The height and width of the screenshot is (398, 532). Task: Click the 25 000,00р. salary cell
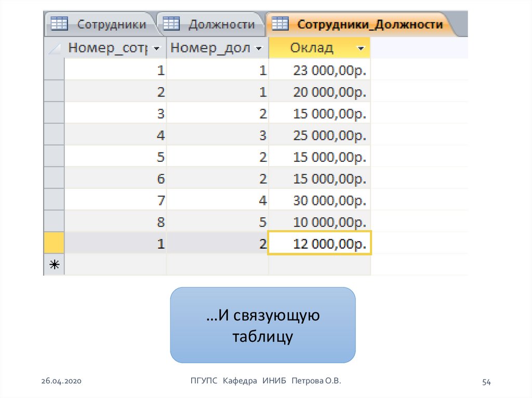[320, 135]
